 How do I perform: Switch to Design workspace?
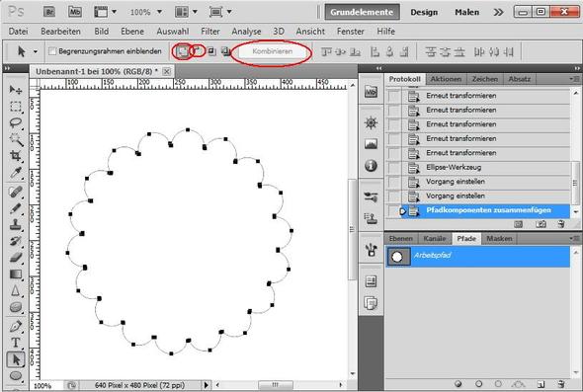click(x=424, y=12)
